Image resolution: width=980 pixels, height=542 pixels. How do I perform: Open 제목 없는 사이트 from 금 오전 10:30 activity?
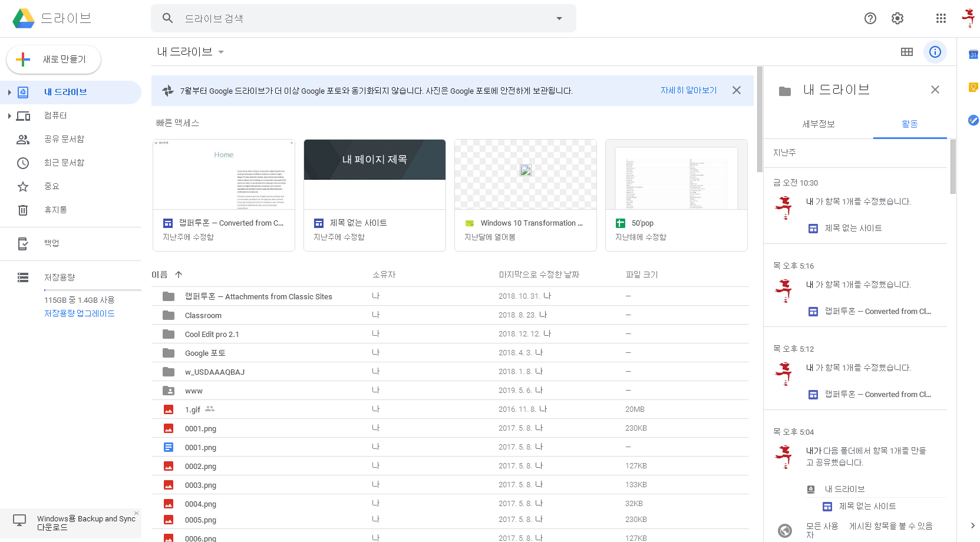[x=853, y=228]
